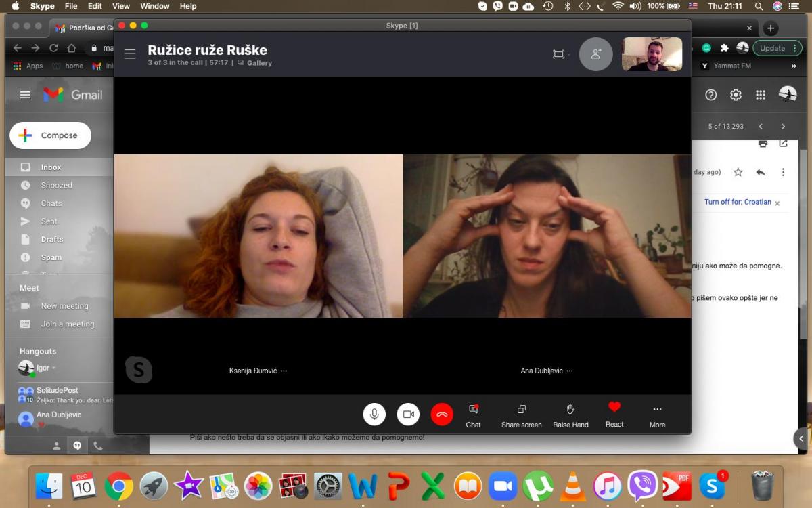This screenshot has width=812, height=508.
Task: Raise Hand in the Skype call
Action: point(570,416)
